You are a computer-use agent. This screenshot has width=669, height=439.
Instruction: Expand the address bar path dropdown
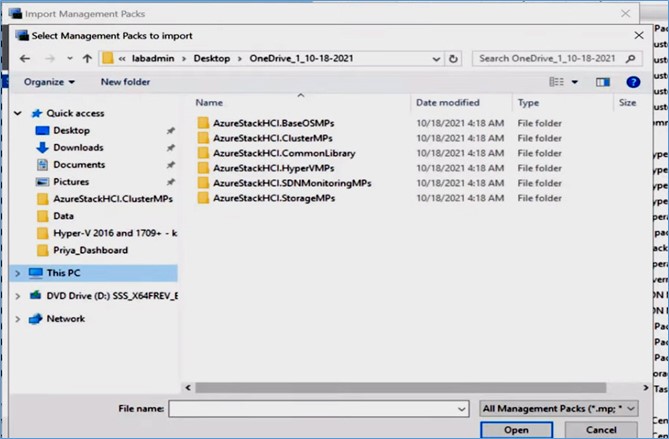tap(436, 59)
